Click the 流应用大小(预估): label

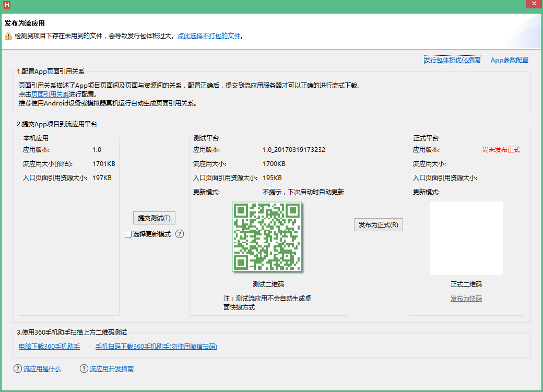[x=48, y=164]
